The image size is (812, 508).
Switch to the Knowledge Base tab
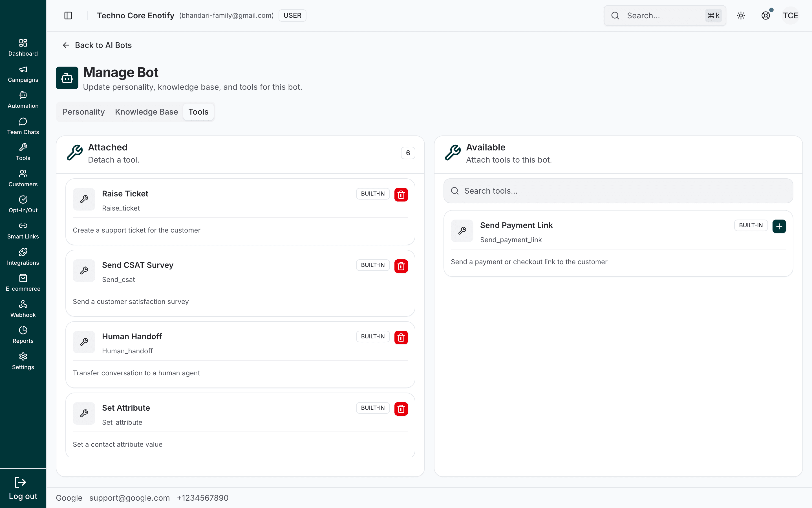[x=146, y=112]
